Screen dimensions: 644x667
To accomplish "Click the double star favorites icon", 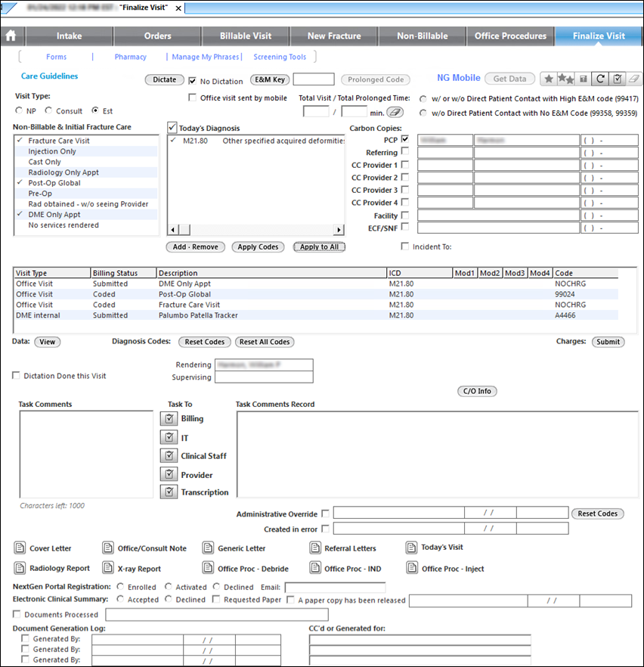I will (x=566, y=79).
